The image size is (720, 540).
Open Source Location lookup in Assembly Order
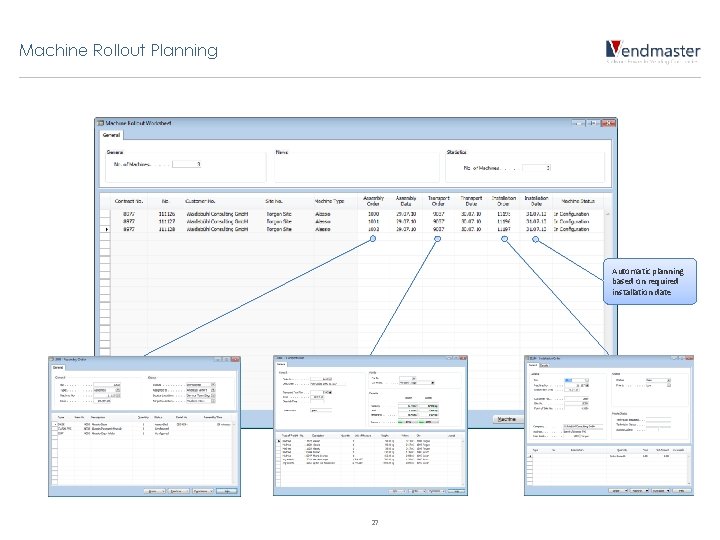pyautogui.click(x=213, y=395)
